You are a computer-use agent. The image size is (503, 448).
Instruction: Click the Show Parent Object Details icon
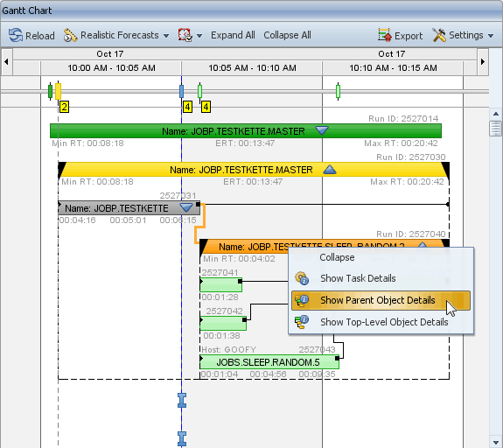(302, 300)
